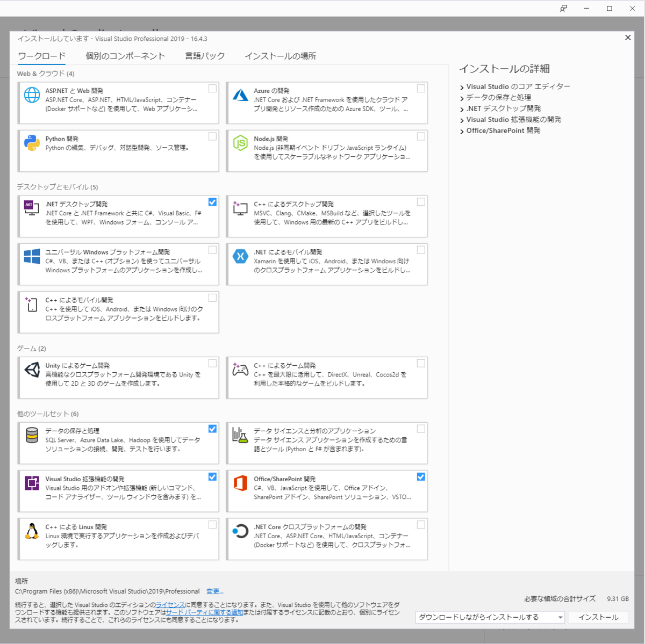Select the .NET によるモバイル開発 workload card
This screenshot has width=645, height=644.
point(327,264)
